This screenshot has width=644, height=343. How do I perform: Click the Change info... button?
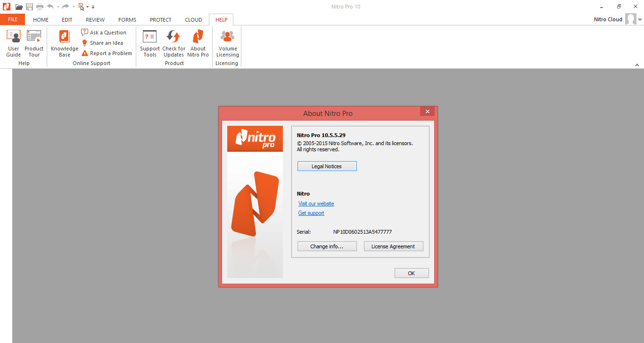click(x=327, y=246)
